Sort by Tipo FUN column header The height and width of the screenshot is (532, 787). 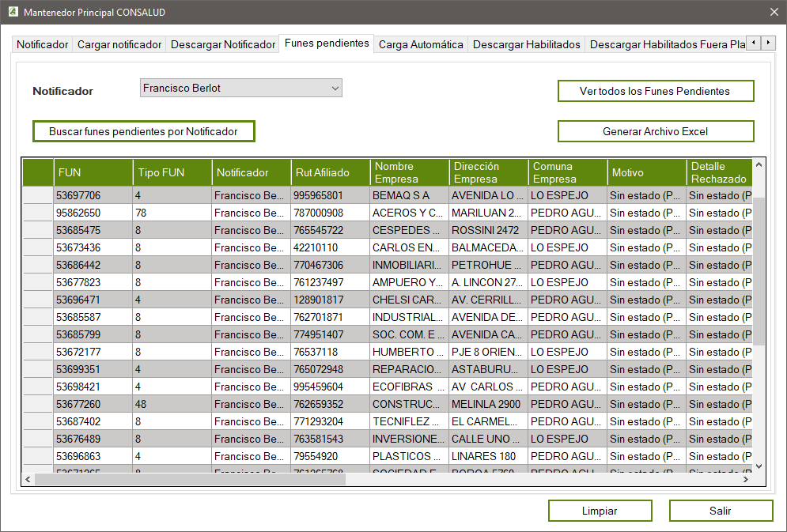[172, 172]
